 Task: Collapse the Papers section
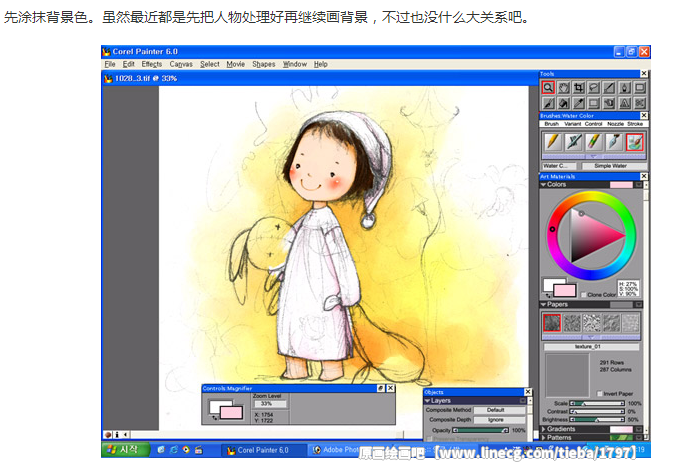[543, 304]
